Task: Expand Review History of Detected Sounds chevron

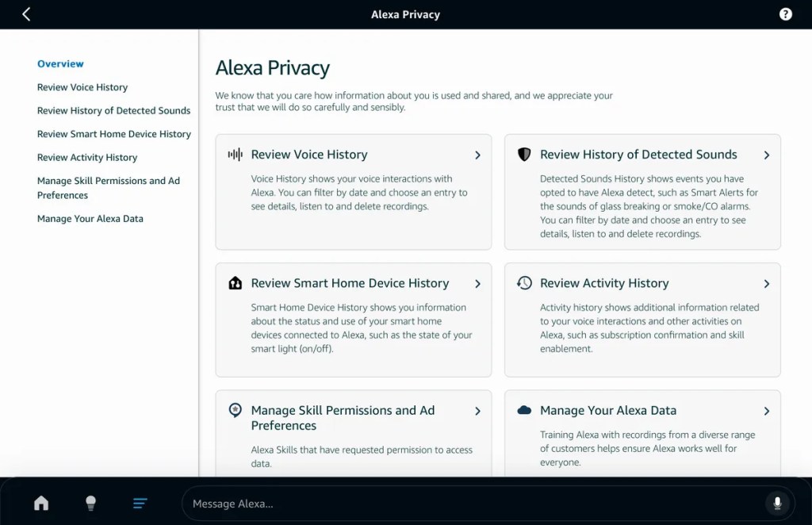Action: (766, 155)
